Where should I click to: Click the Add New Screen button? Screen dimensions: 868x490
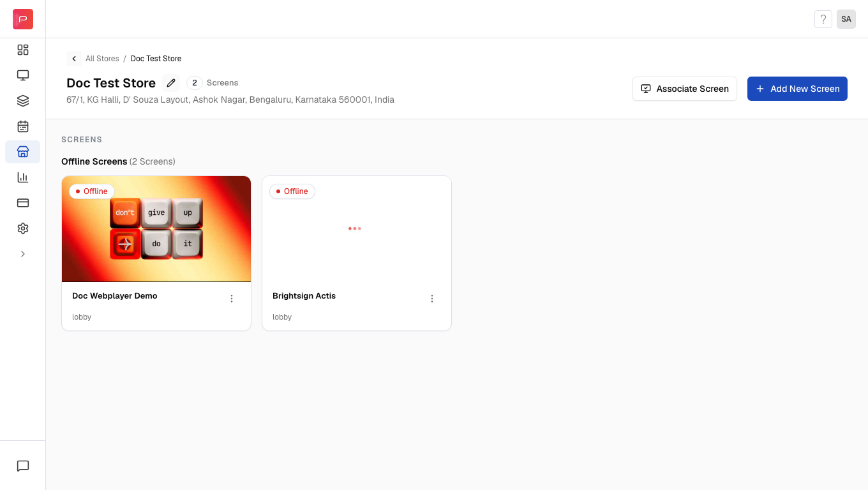click(797, 89)
